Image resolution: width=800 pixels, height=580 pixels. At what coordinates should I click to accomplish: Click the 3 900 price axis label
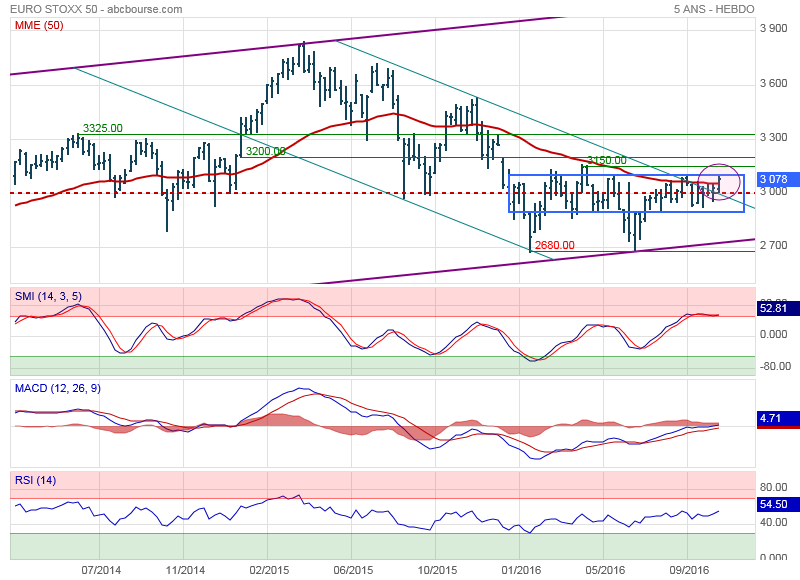tap(773, 28)
